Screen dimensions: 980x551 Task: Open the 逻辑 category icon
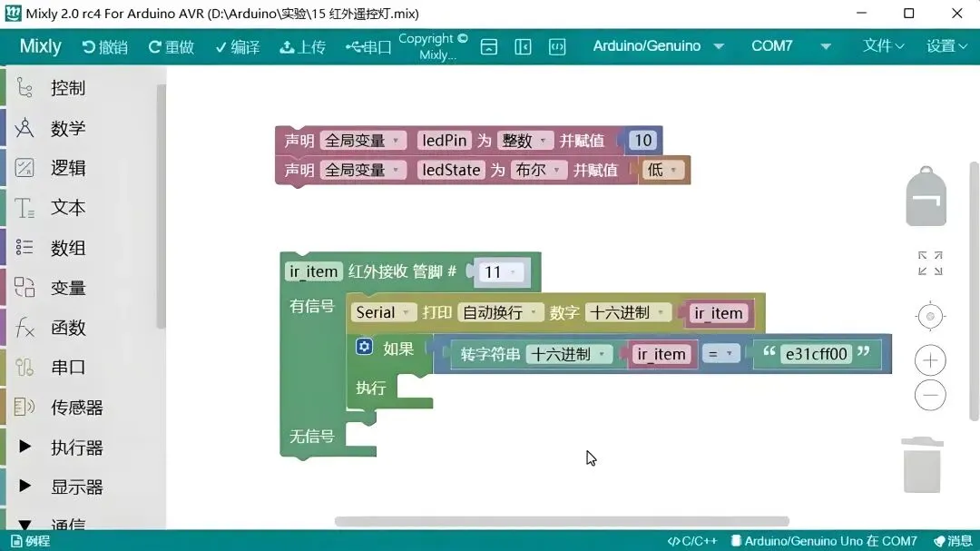click(24, 168)
